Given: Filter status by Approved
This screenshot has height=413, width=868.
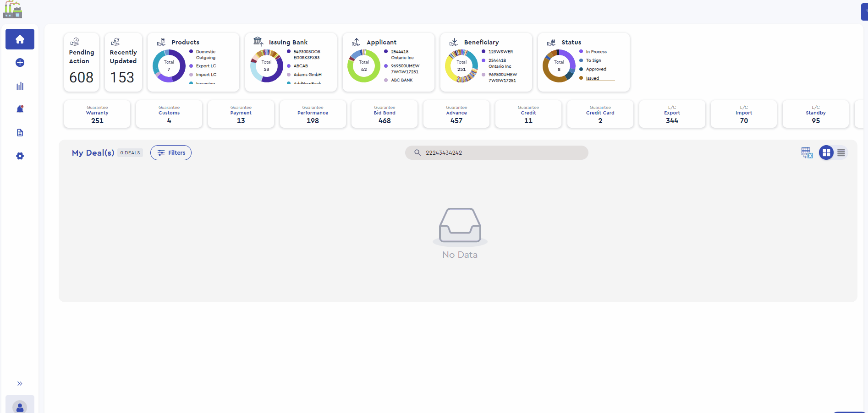Looking at the screenshot, I should [593, 69].
